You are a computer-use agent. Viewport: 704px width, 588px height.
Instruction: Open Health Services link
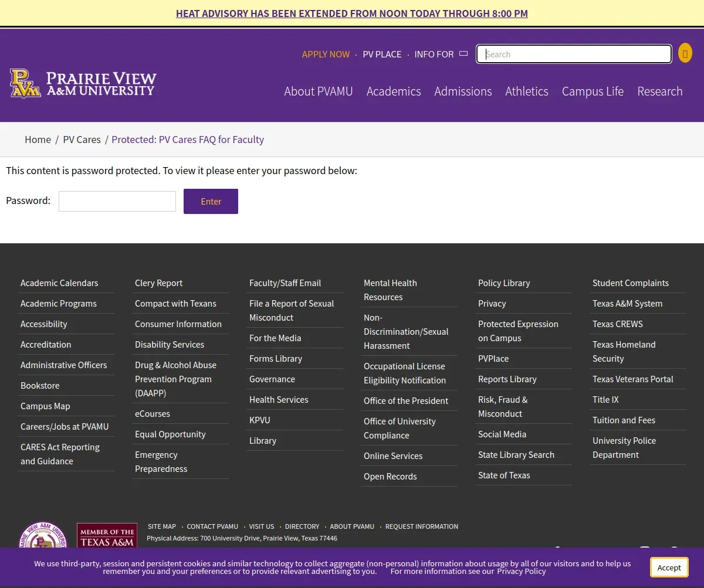279,399
